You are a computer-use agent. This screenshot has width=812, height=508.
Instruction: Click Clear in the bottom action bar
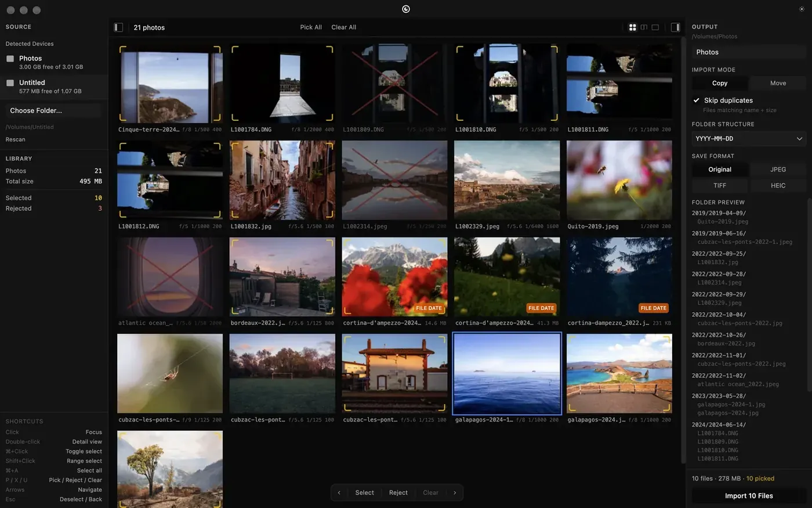[431, 493]
